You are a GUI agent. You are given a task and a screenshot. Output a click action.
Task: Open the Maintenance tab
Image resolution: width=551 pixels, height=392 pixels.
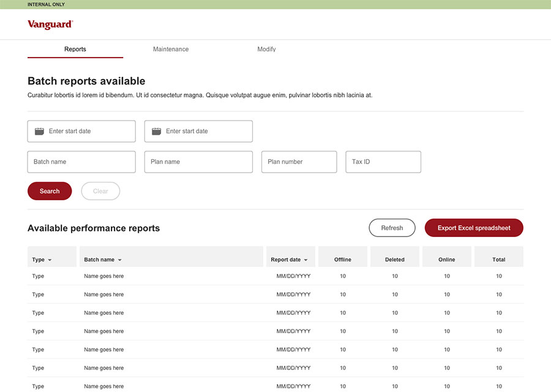click(x=171, y=50)
